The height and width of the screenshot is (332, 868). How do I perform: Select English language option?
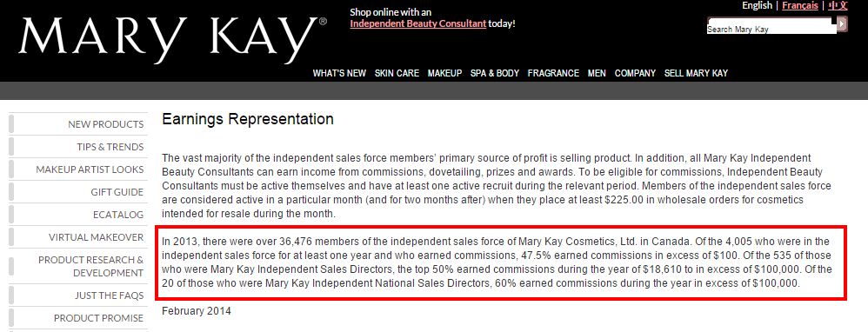pyautogui.click(x=757, y=5)
